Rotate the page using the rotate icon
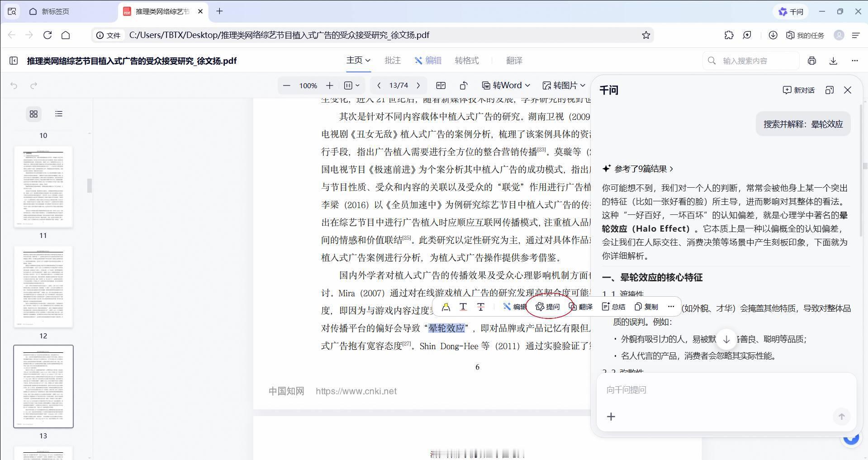868x460 pixels. tap(463, 85)
